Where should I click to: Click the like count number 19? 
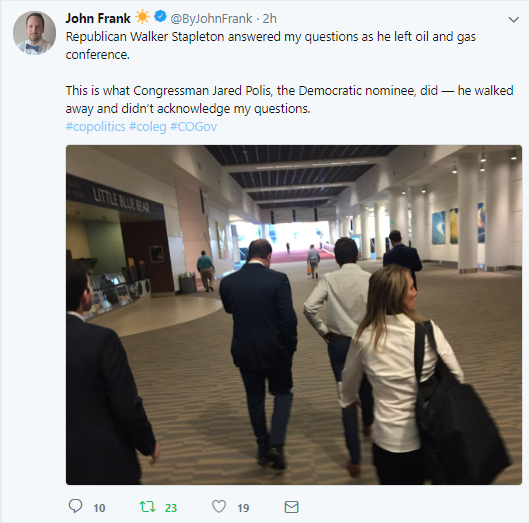tap(243, 508)
